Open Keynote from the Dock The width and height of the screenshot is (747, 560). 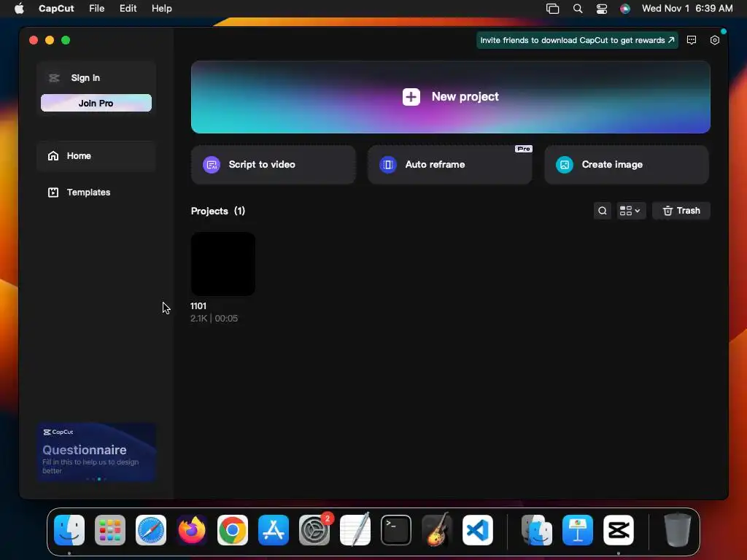pyautogui.click(x=578, y=530)
